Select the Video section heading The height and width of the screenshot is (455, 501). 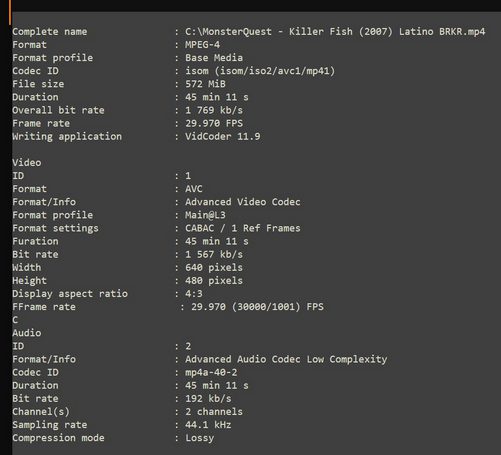click(x=27, y=163)
